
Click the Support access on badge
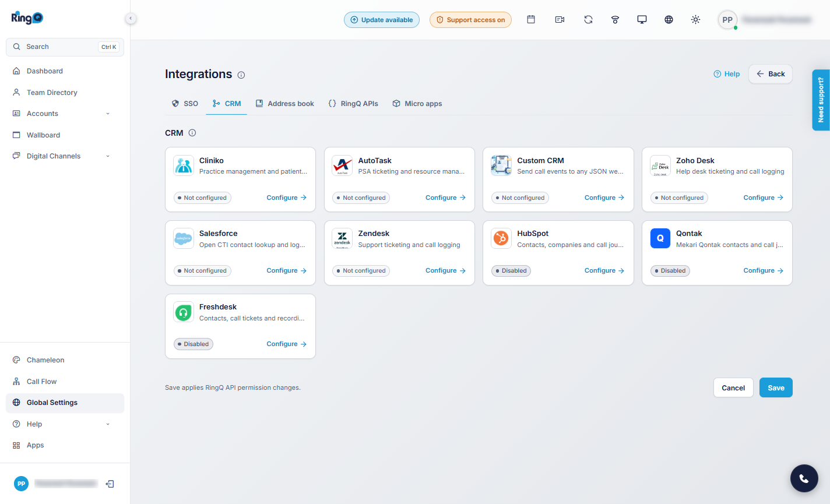tap(471, 20)
